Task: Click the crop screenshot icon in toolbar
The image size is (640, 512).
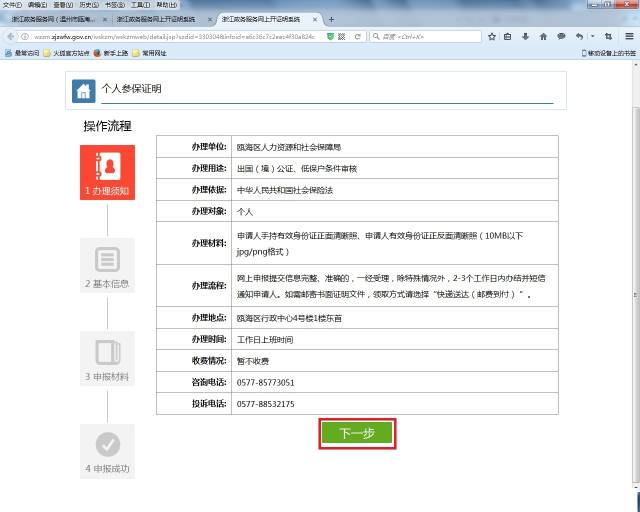Action: 608,37
